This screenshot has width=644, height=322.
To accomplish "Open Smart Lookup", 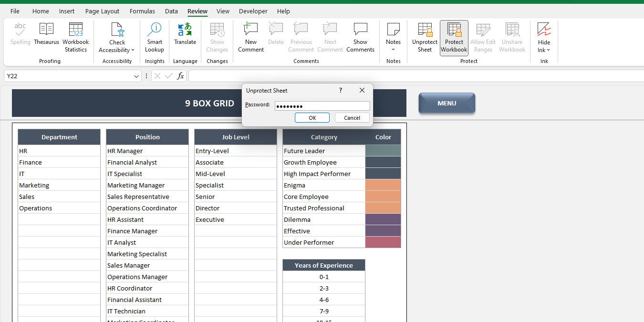I will tap(155, 38).
